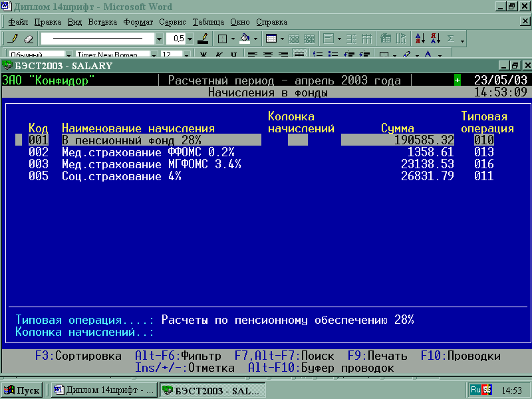Open the Таблица menu

click(208, 22)
